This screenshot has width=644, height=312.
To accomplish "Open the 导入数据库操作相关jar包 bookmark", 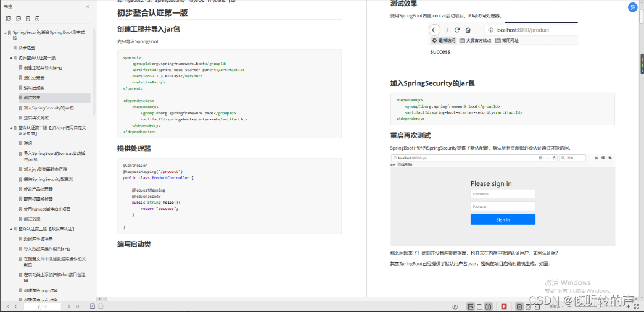I will coord(47,249).
